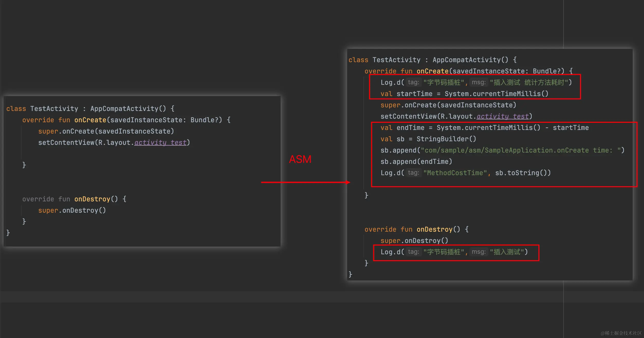644x338 pixels.
Task: Click sb.append(endTime) line
Action: coord(416,162)
